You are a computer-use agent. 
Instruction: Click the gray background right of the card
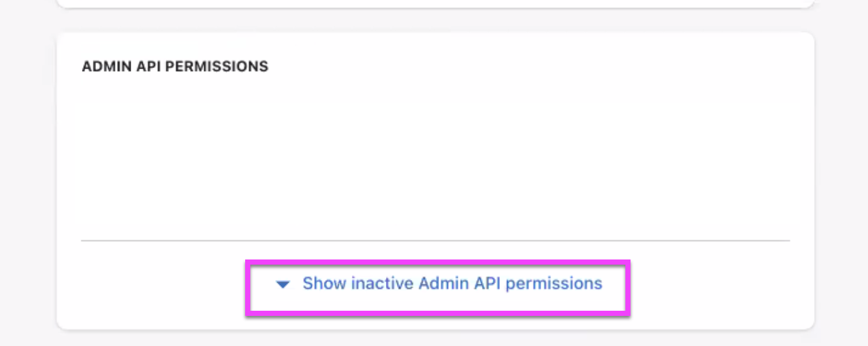click(841, 179)
